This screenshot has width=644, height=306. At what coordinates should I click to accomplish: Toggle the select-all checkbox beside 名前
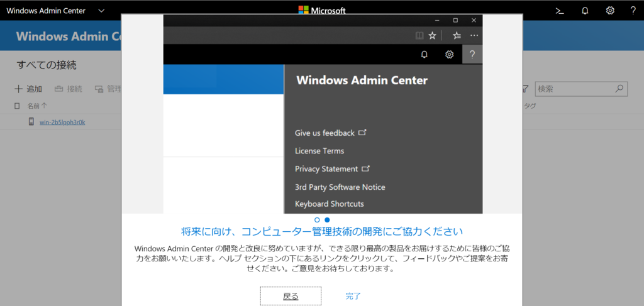[x=17, y=106]
